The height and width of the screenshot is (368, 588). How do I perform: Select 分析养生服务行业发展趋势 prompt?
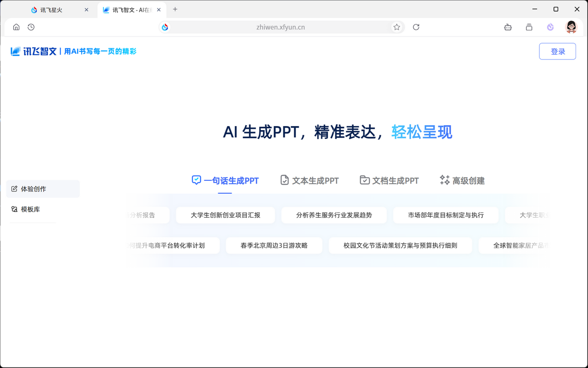pos(334,215)
